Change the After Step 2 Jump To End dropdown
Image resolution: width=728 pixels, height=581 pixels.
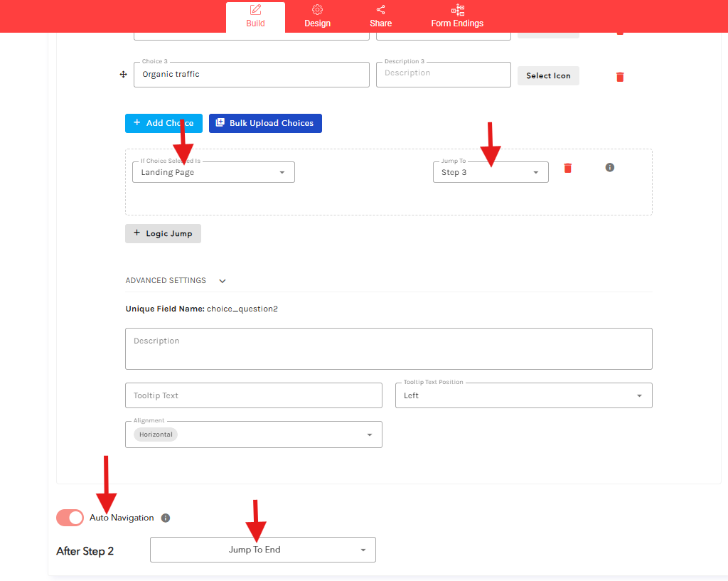pos(262,549)
